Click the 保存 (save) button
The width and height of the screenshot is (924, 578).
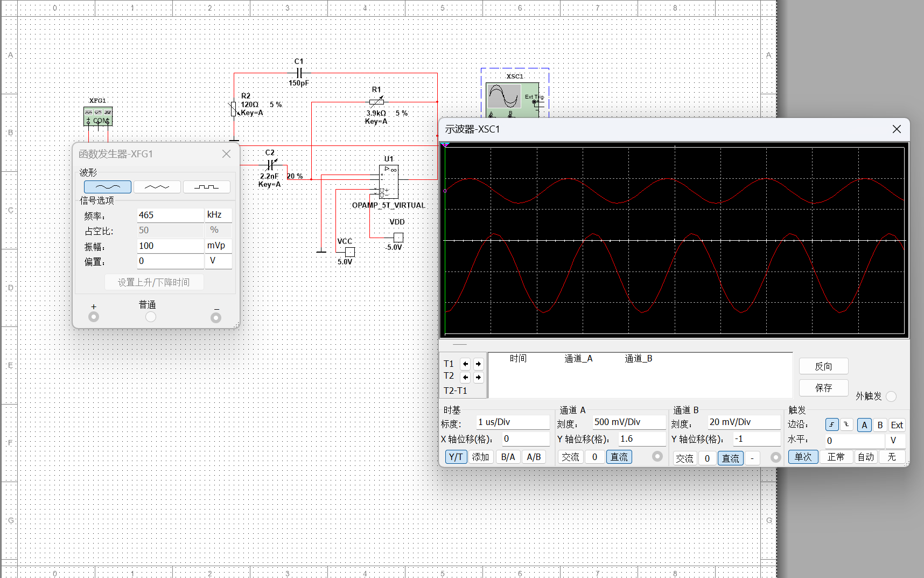[824, 388]
